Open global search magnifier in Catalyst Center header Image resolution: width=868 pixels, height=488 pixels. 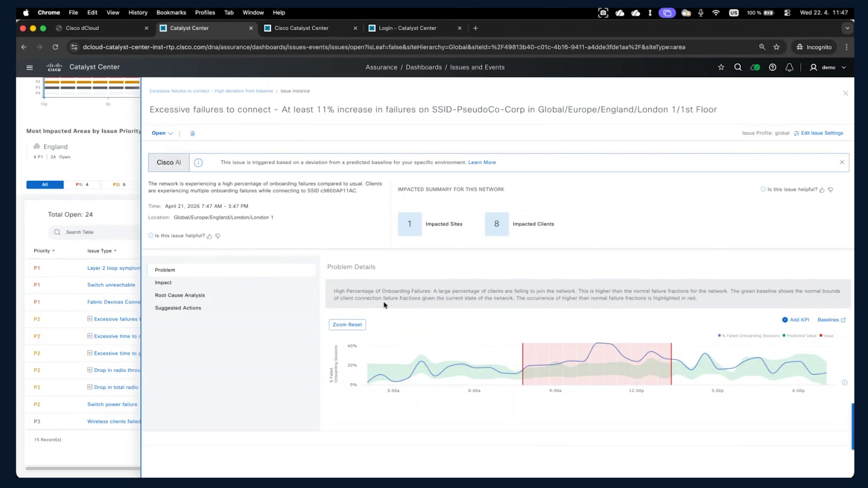[x=738, y=67]
